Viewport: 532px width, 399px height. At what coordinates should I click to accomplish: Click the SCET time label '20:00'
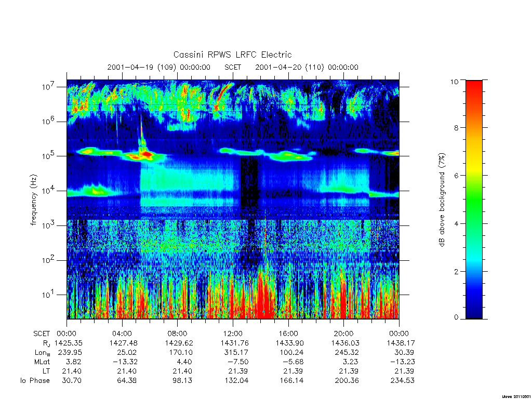(344, 334)
